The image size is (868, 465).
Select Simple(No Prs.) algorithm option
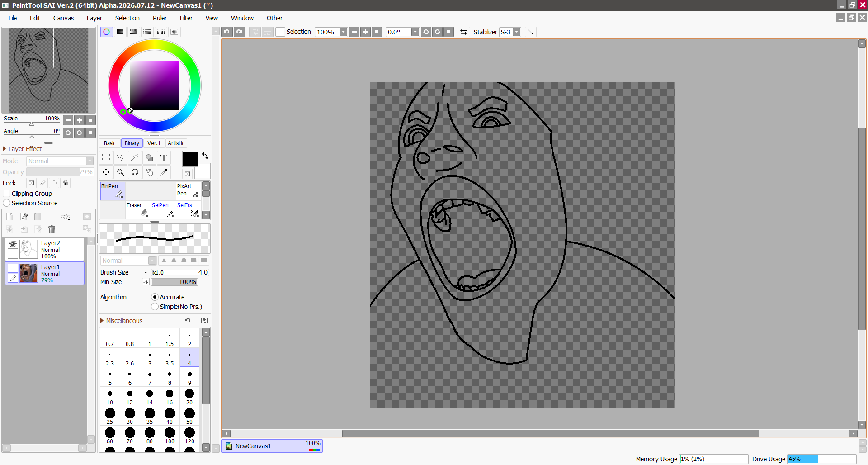point(155,307)
